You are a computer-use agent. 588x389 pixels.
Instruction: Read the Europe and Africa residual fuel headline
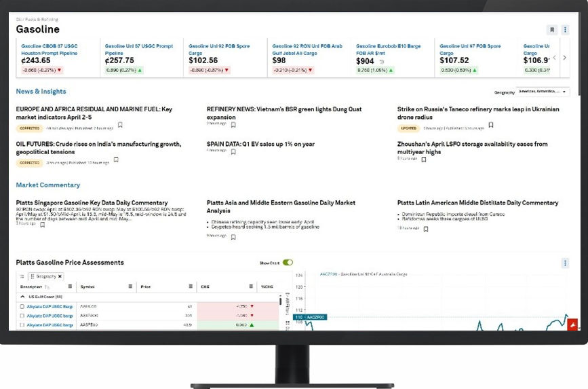[x=94, y=113]
